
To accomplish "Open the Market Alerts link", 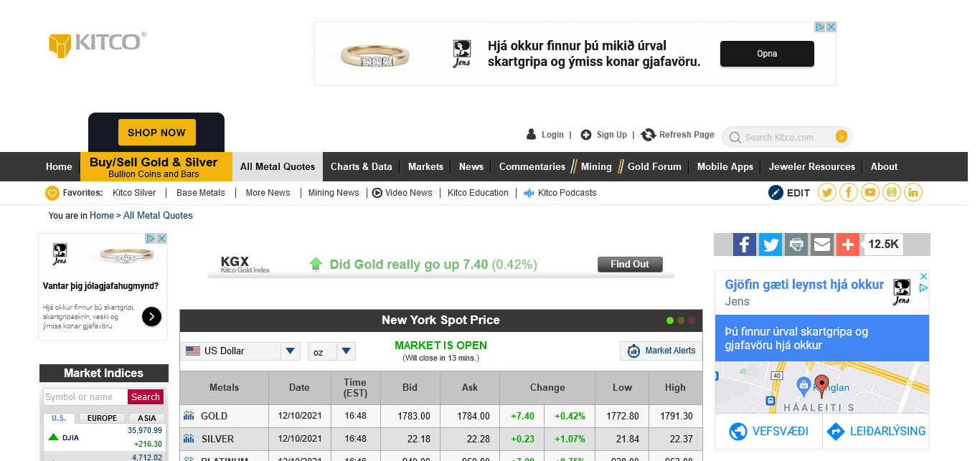I will (x=661, y=351).
